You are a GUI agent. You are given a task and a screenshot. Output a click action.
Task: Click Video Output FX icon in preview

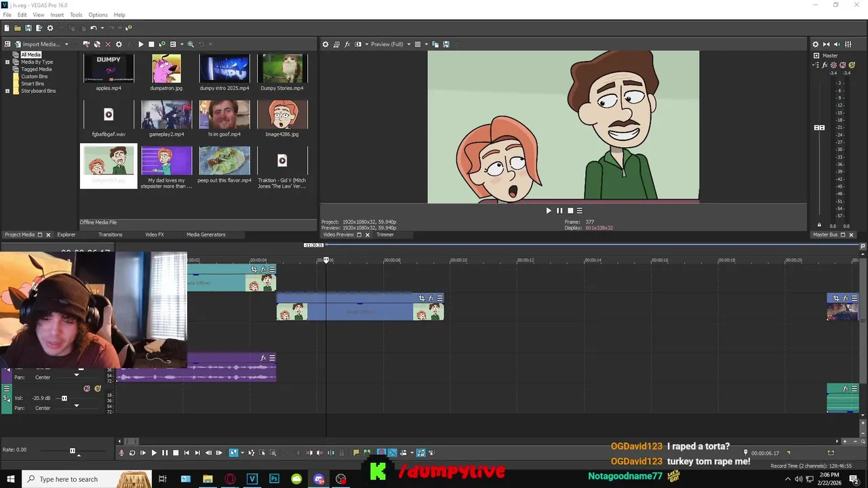coord(347,44)
